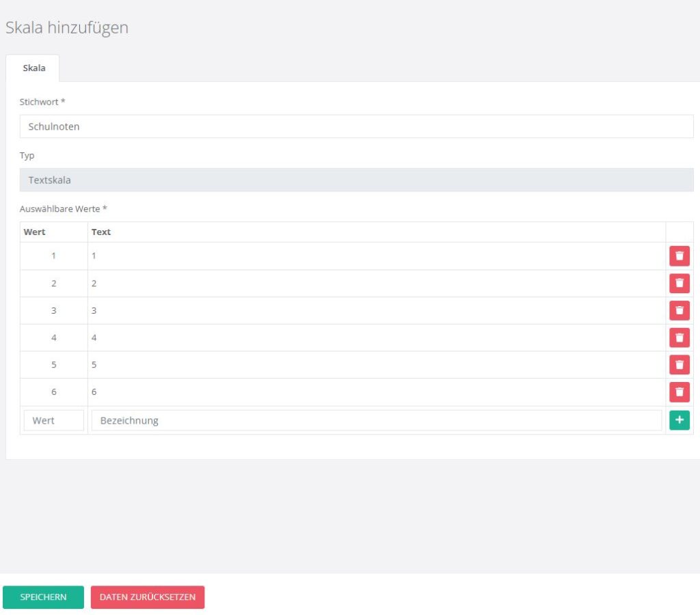700x615 pixels.
Task: Click the Wert cell showing 4
Action: tap(53, 338)
